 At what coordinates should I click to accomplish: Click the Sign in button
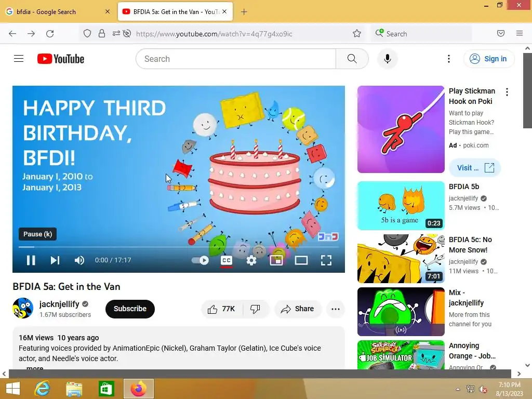coord(488,59)
